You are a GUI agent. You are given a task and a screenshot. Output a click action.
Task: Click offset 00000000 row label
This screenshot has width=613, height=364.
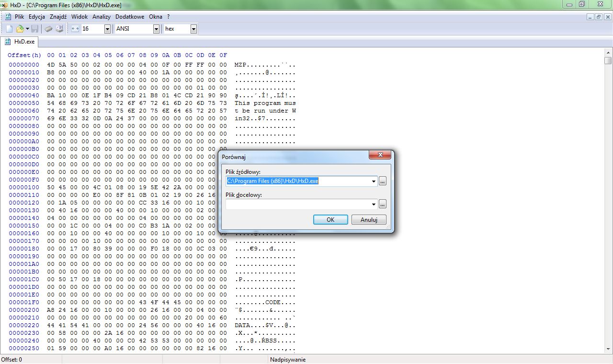pos(24,65)
